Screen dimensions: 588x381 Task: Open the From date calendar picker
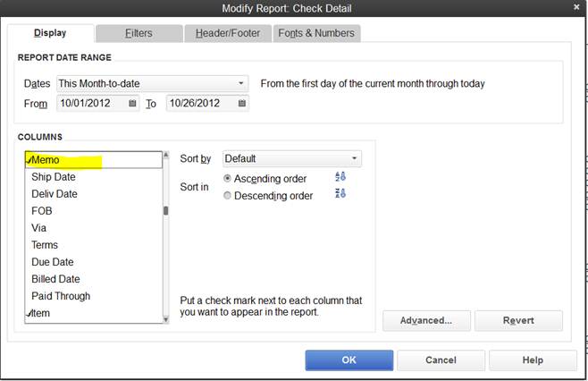point(133,104)
